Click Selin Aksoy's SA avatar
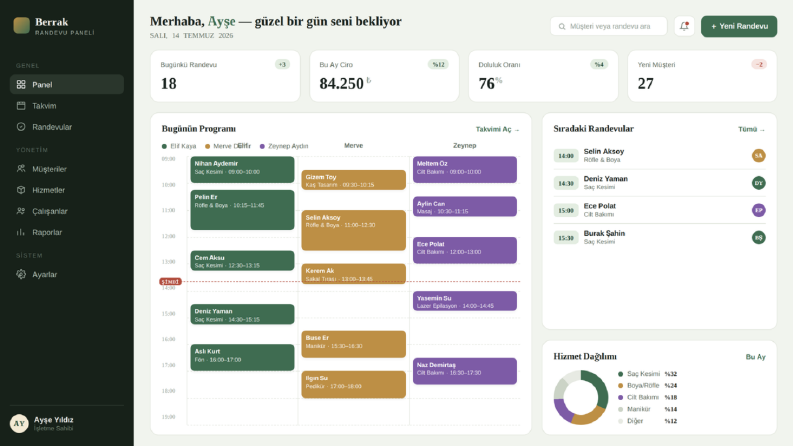Image resolution: width=793 pixels, height=446 pixels. [759, 156]
